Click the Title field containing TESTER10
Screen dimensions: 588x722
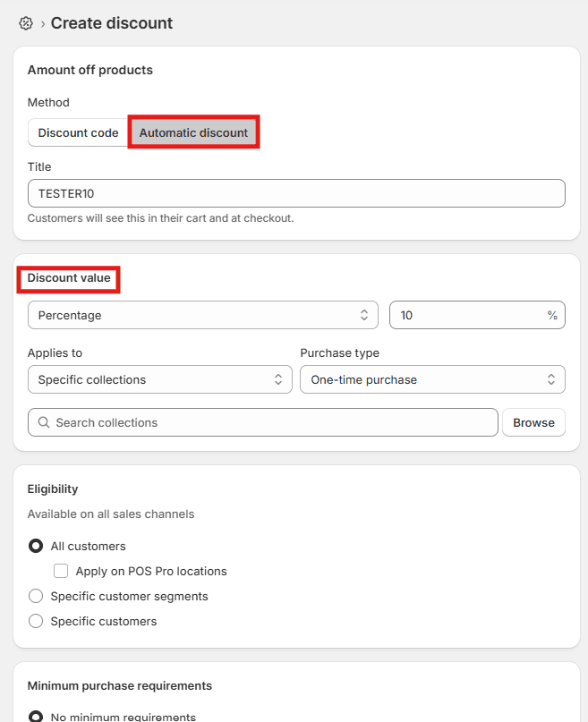coord(296,193)
